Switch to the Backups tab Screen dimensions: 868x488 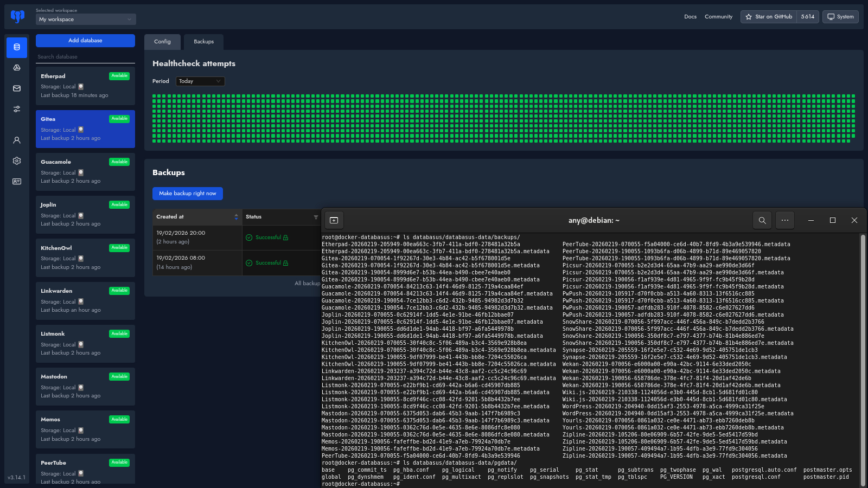click(x=203, y=42)
